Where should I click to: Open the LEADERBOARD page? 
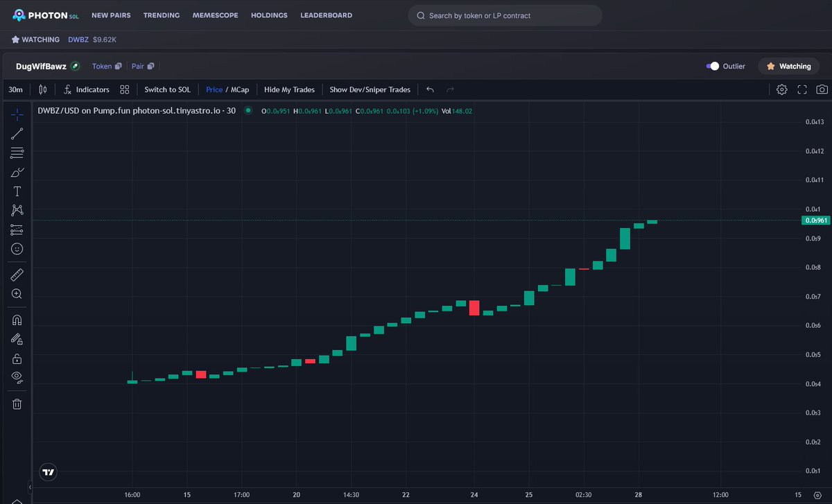point(326,15)
